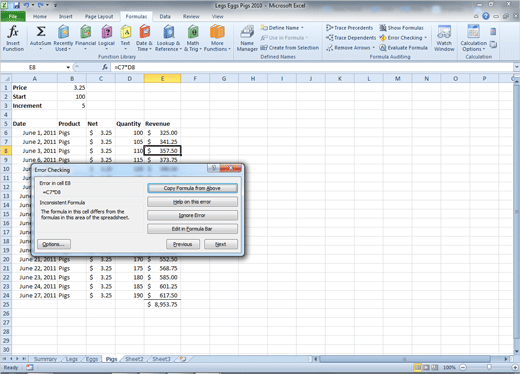Select cell B1 value 3.25
The height and width of the screenshot is (374, 520).
click(72, 88)
